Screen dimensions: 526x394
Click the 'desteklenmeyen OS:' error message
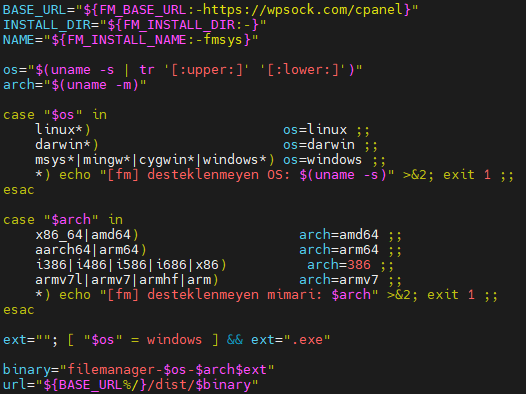(219, 175)
